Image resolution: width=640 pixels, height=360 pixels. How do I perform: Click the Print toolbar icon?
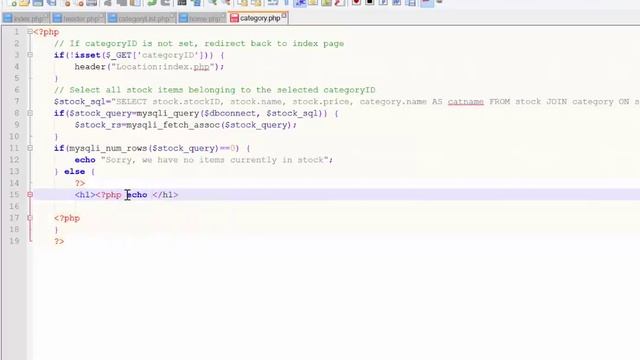pyautogui.click(x=91, y=3)
